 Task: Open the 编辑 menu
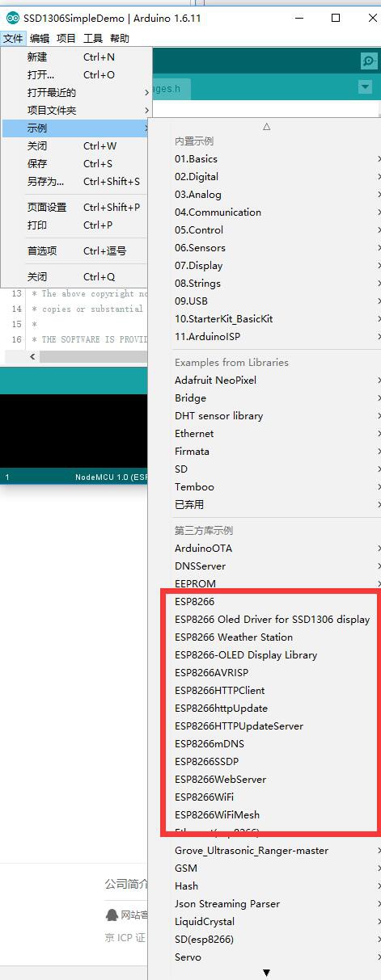point(40,38)
